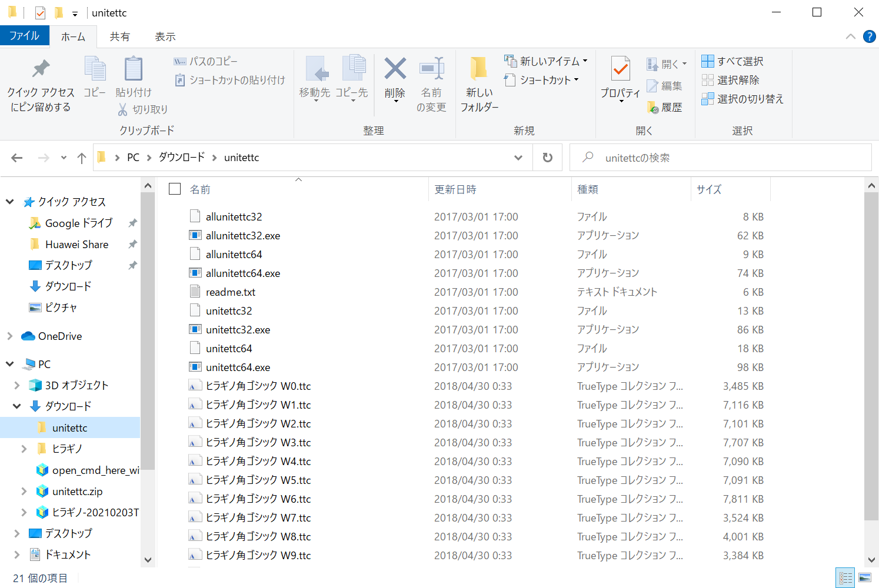Click the file list vertical scrollbar

click(871, 356)
